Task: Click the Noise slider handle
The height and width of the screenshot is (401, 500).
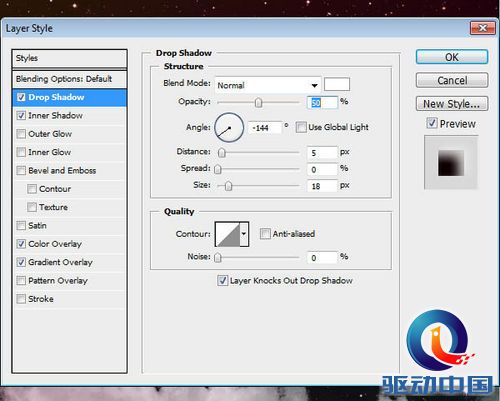Action: [x=218, y=258]
